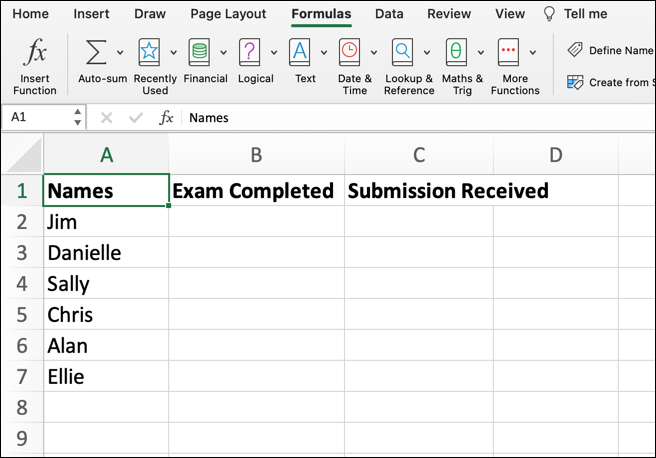Switch to the Draw tab
The image size is (656, 458).
click(x=150, y=14)
